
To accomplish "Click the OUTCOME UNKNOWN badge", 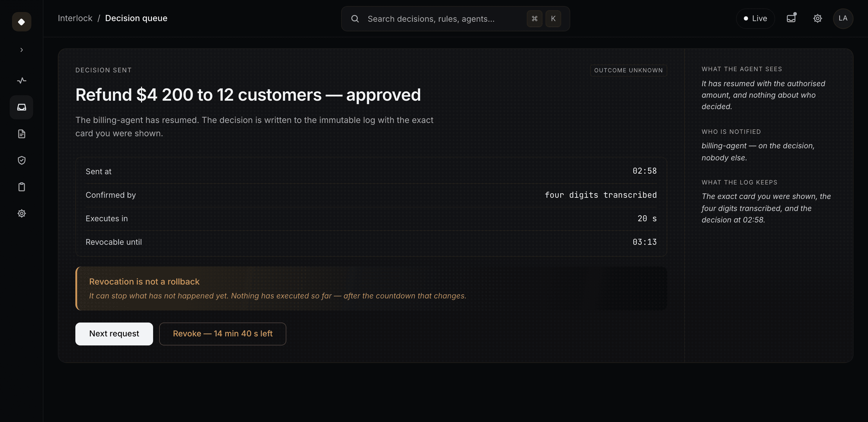I will click(x=628, y=71).
